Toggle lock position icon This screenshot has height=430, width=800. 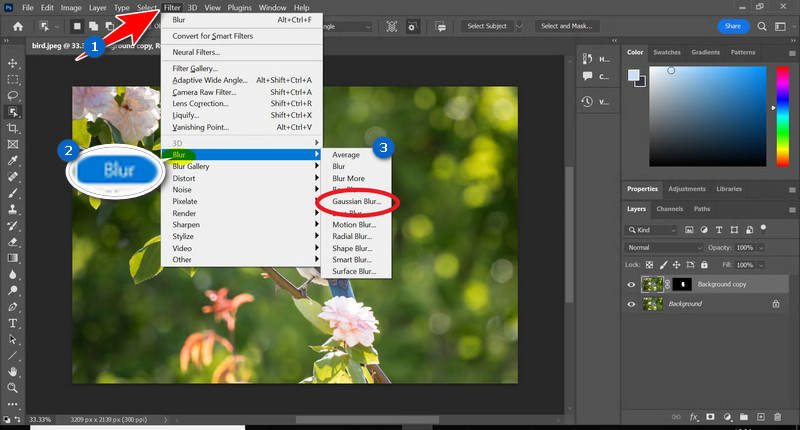tap(677, 265)
